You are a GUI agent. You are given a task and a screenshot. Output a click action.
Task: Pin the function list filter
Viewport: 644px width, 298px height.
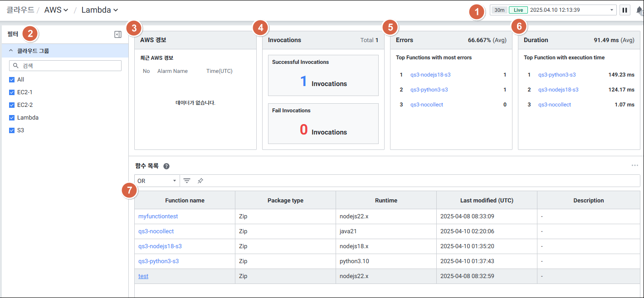coord(200,181)
